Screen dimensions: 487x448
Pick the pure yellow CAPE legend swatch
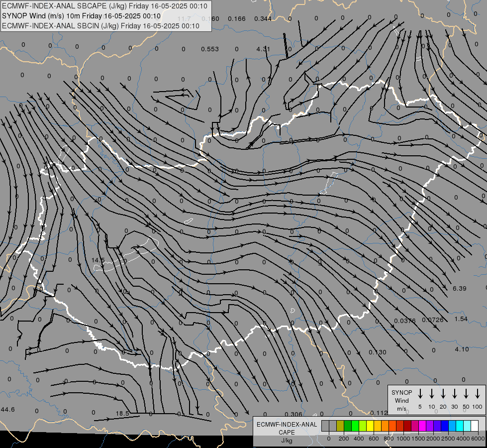tap(370, 426)
